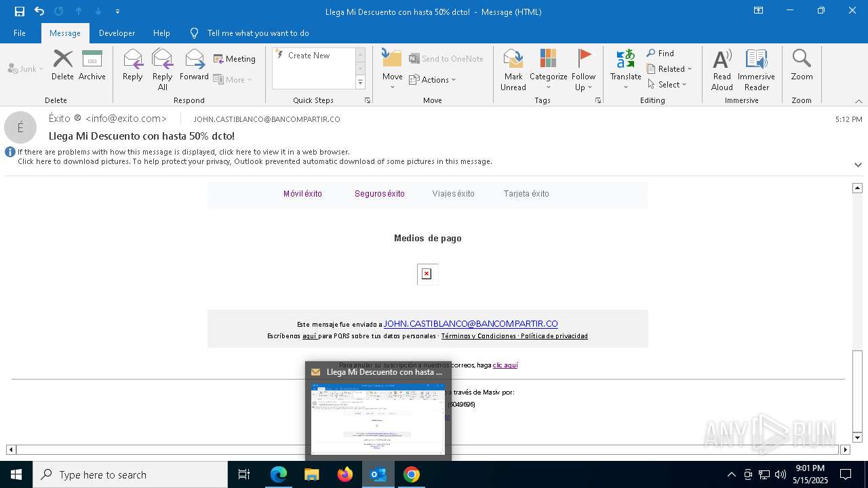This screenshot has height=488, width=868.
Task: Open the Viajes éxito link
Action: (454, 194)
